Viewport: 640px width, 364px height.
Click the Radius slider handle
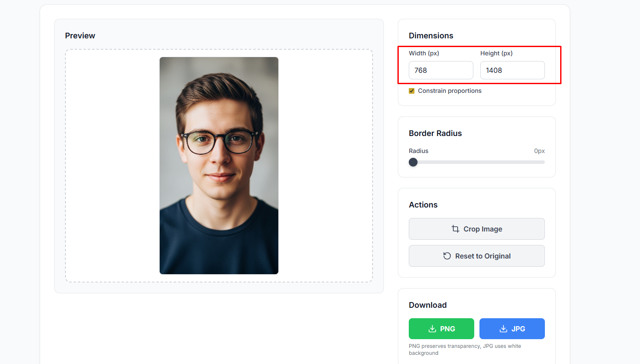pos(413,162)
